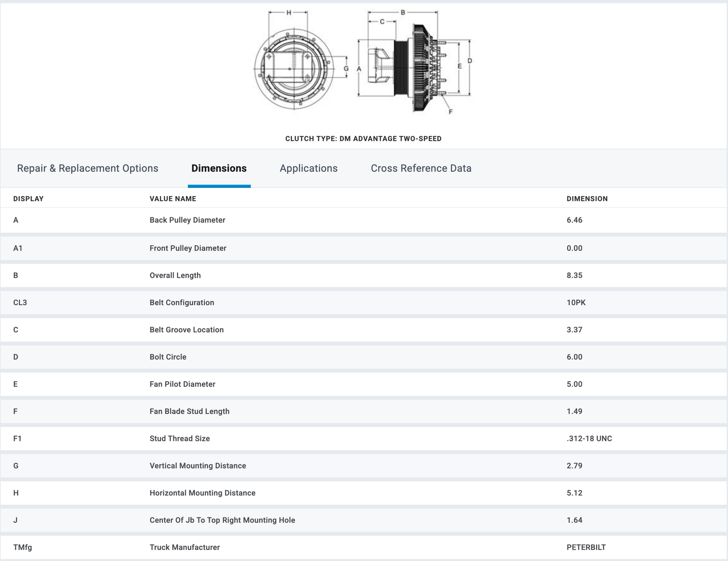Click the front-view clutch diagram
This screenshot has height=561, width=728.
(294, 69)
